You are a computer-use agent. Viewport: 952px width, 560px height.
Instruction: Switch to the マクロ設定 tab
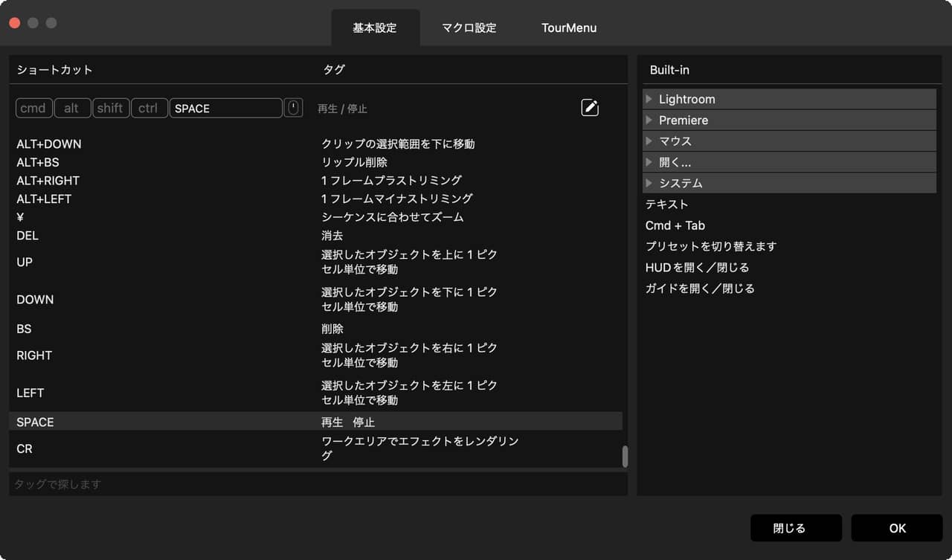pos(469,28)
